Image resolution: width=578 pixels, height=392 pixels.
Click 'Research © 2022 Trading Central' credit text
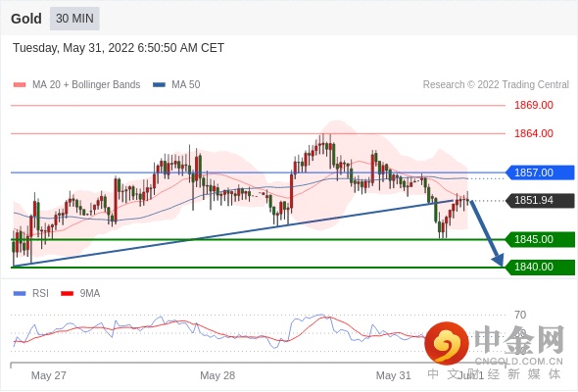(x=496, y=85)
